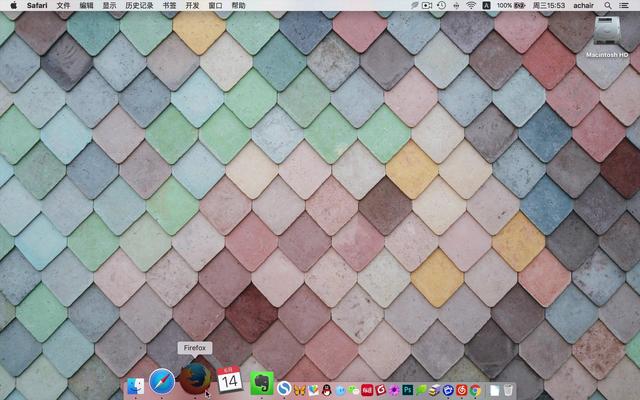Open the Trash in the Dock
The height and width of the screenshot is (400, 640).
click(508, 390)
